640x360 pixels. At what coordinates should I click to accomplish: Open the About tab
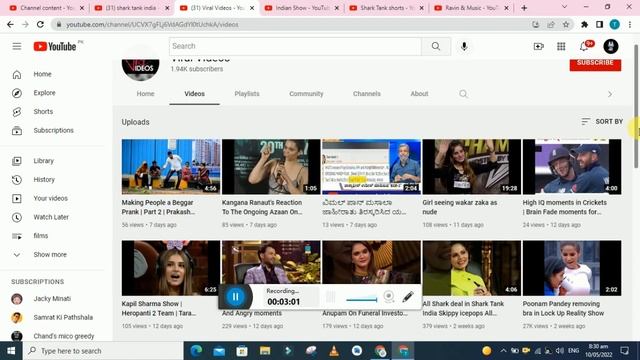point(419,94)
